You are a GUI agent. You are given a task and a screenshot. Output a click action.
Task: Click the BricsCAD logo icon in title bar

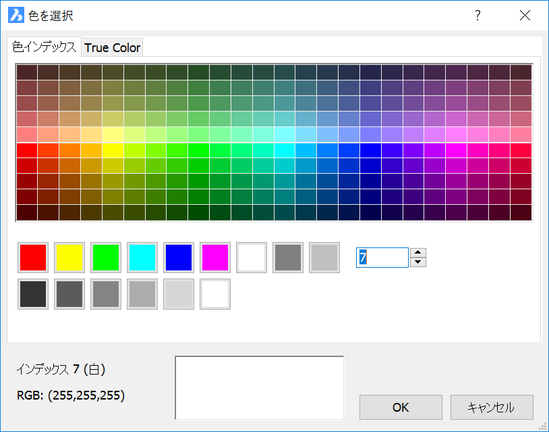tap(16, 15)
